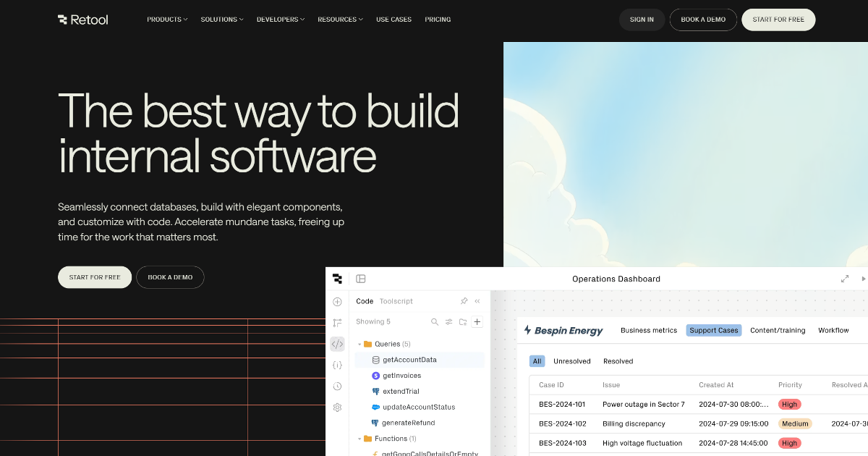Filter cases by Unresolved
This screenshot has height=456, width=868.
[x=572, y=360]
